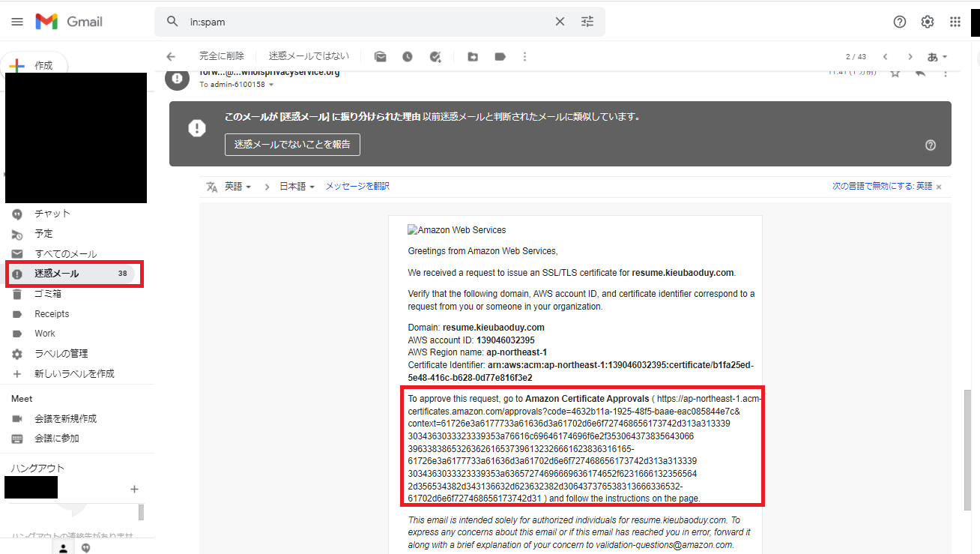Viewport: 980px width, 554px height.
Task: Click the plus icon under ハングアウト
Action: coord(134,489)
